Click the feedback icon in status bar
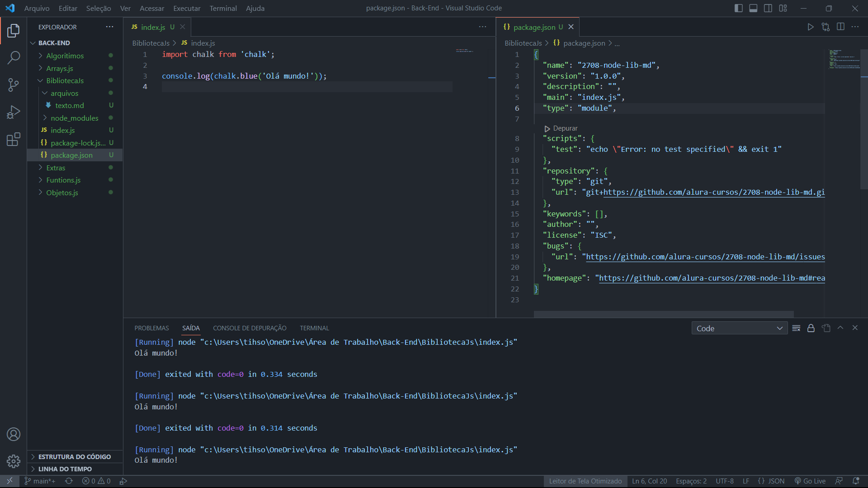 click(839, 481)
